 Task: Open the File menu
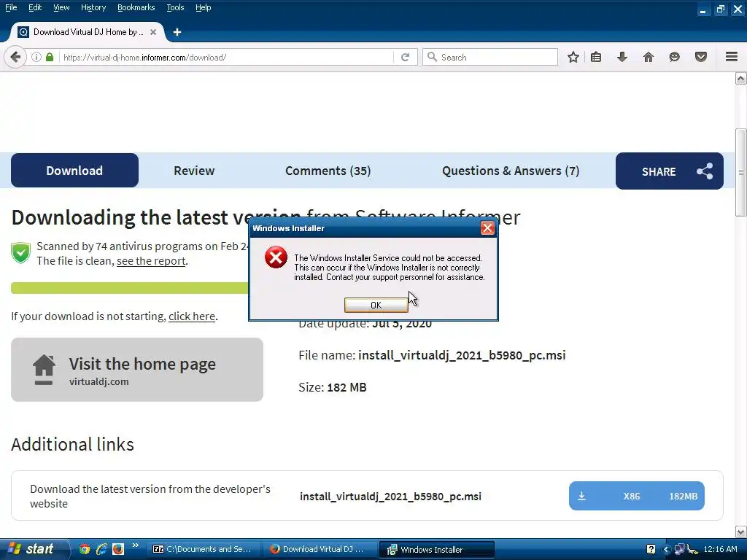coord(11,7)
